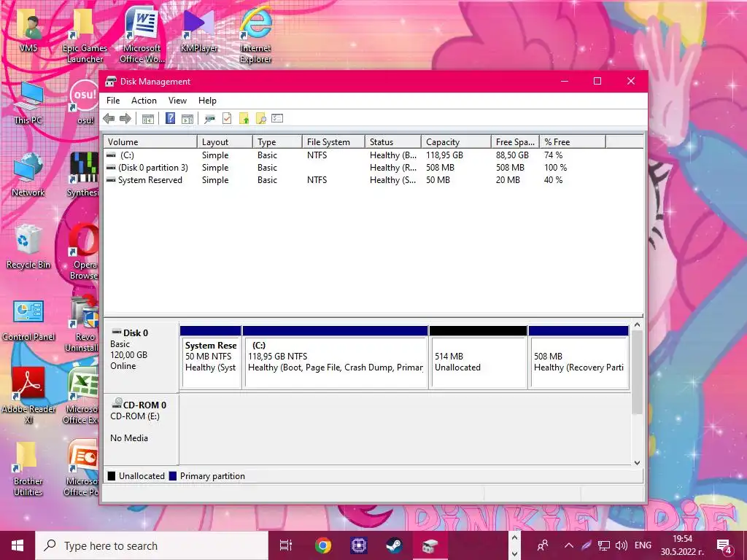This screenshot has height=560, width=747.
Task: Click the Windows Start button
Action: 18,545
